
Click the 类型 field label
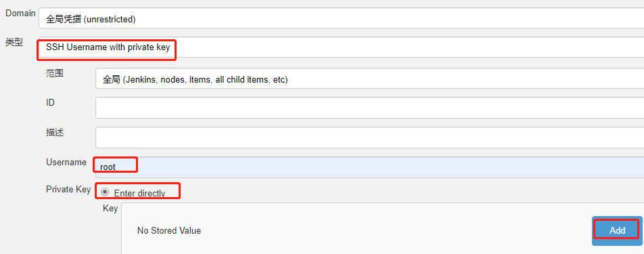click(x=14, y=42)
